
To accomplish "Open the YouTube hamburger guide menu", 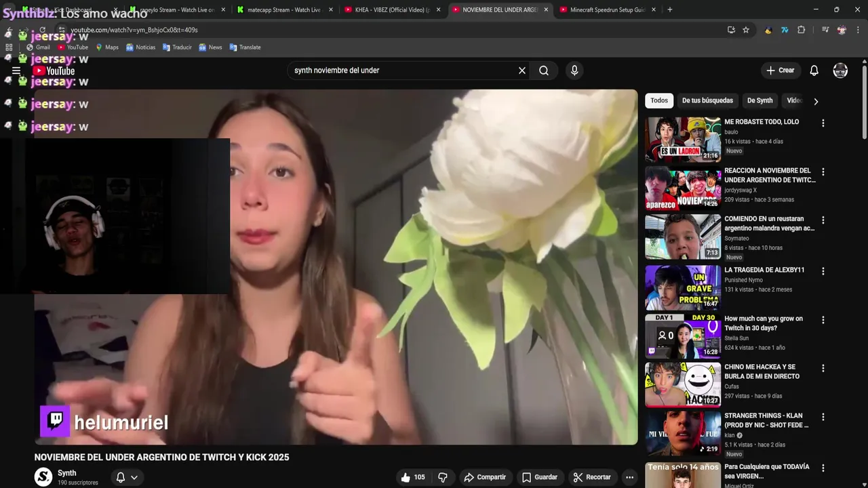I will pos(16,70).
